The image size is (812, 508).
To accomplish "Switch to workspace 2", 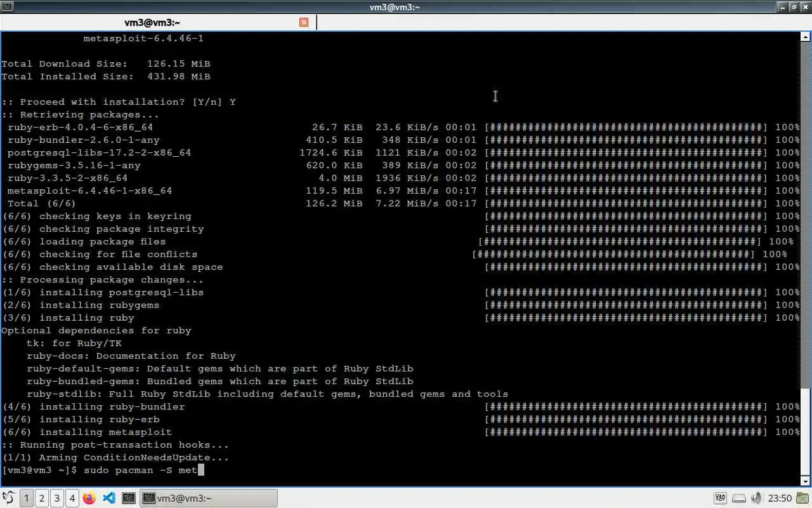I will pyautogui.click(x=42, y=498).
